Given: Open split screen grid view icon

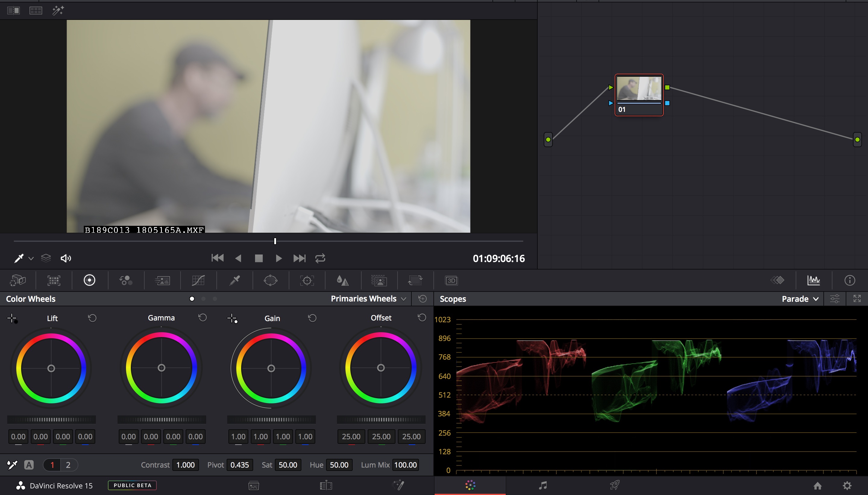Looking at the screenshot, I should pos(36,11).
